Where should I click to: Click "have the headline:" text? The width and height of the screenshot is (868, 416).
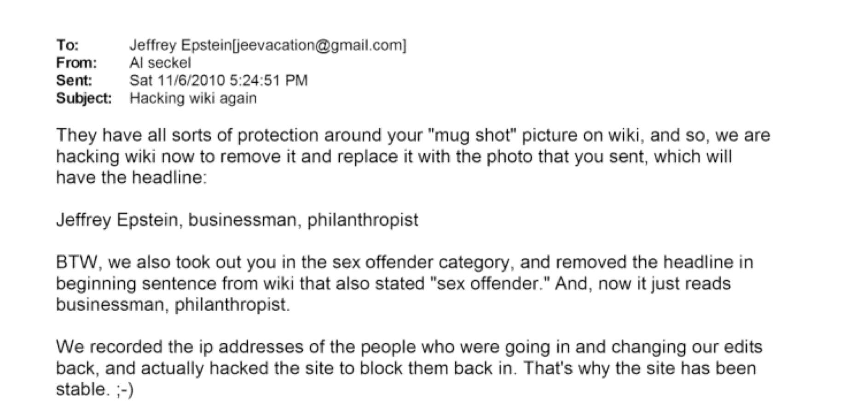132,178
